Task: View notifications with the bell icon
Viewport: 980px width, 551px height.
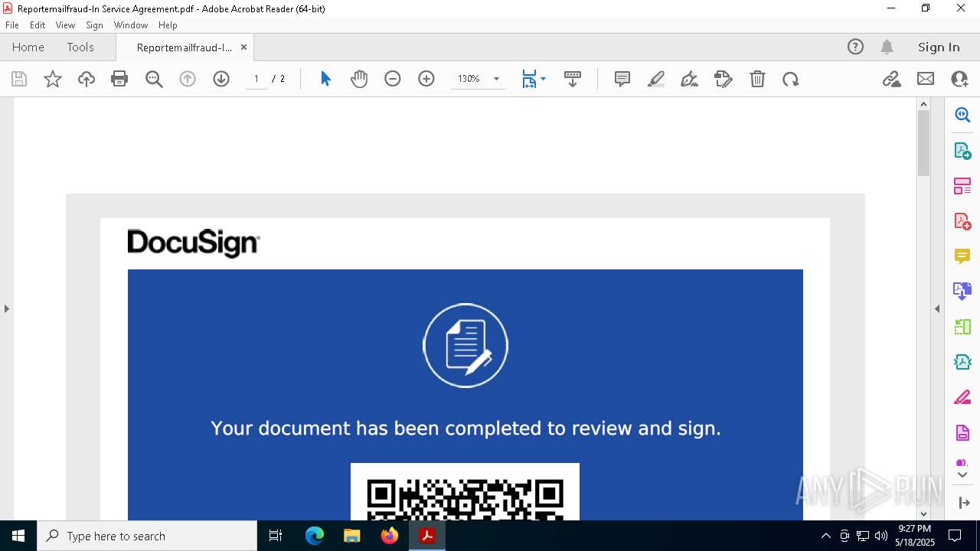Action: click(x=887, y=47)
